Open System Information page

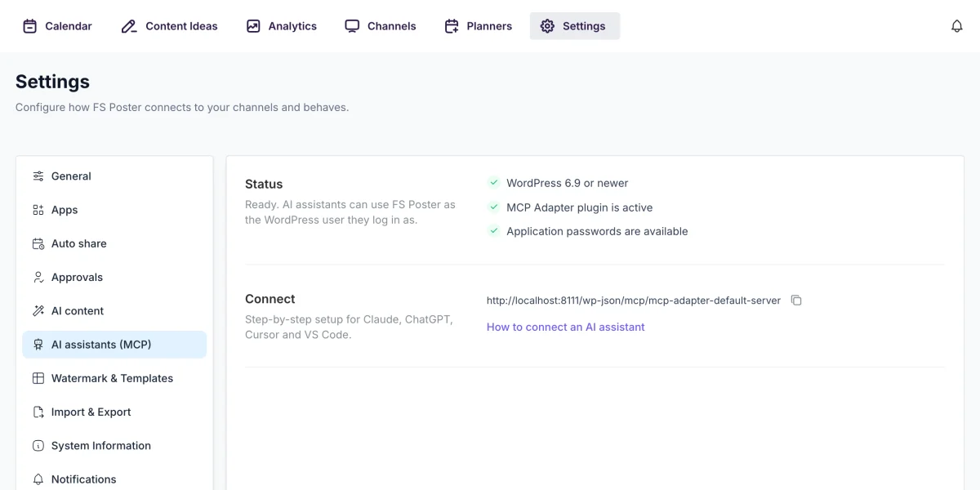114,446
